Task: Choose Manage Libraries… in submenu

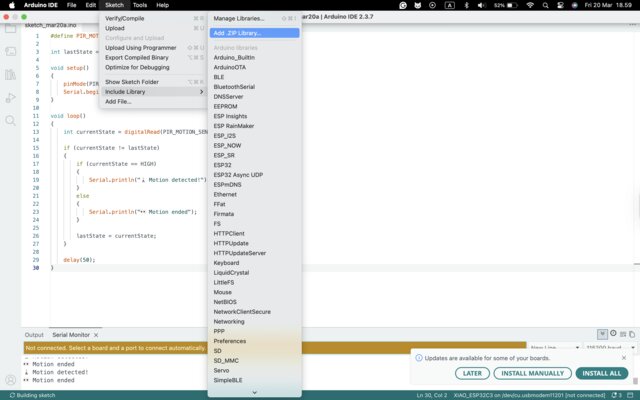Action: [254, 18]
